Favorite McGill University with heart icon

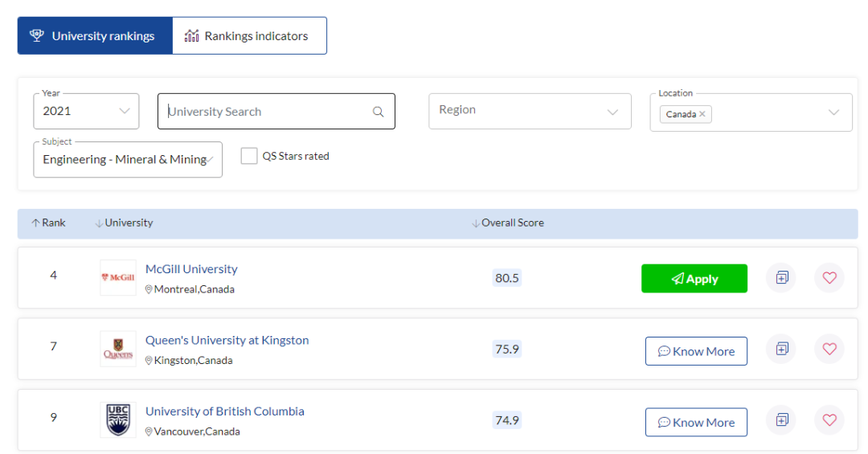click(x=829, y=278)
